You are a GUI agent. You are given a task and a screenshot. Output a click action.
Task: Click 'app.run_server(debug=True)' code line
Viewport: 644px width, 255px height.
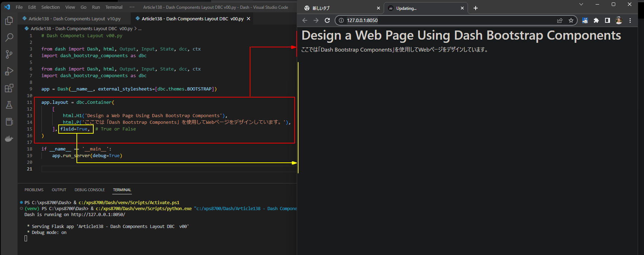click(87, 156)
